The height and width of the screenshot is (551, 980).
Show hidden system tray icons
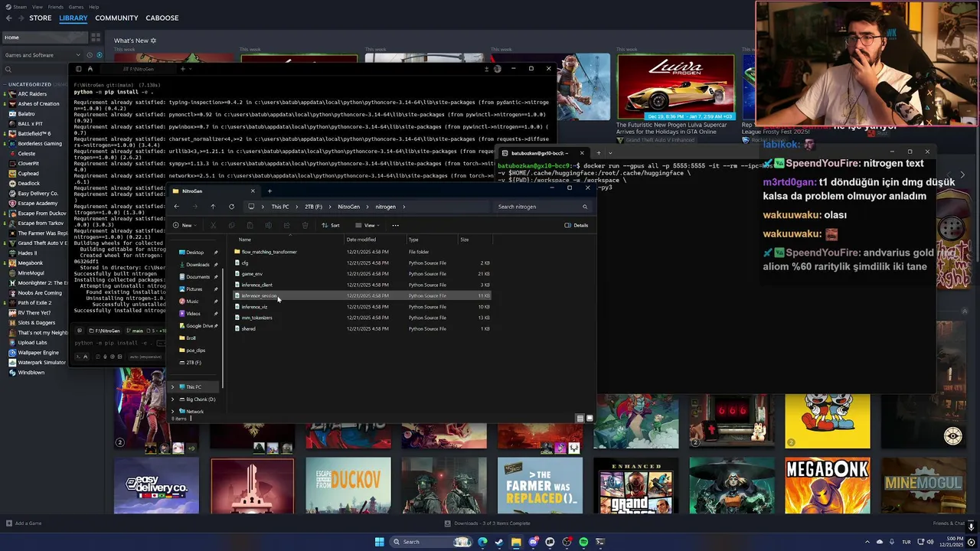(867, 542)
